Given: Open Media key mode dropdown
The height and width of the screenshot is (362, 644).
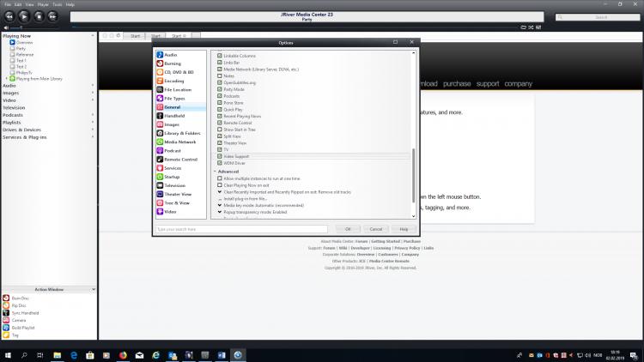Looking at the screenshot, I should tap(220, 205).
